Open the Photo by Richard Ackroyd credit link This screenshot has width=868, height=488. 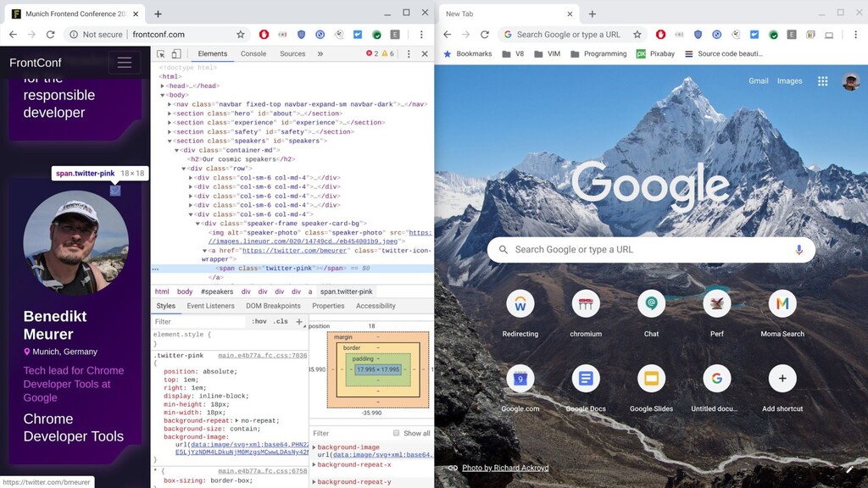[x=505, y=468]
